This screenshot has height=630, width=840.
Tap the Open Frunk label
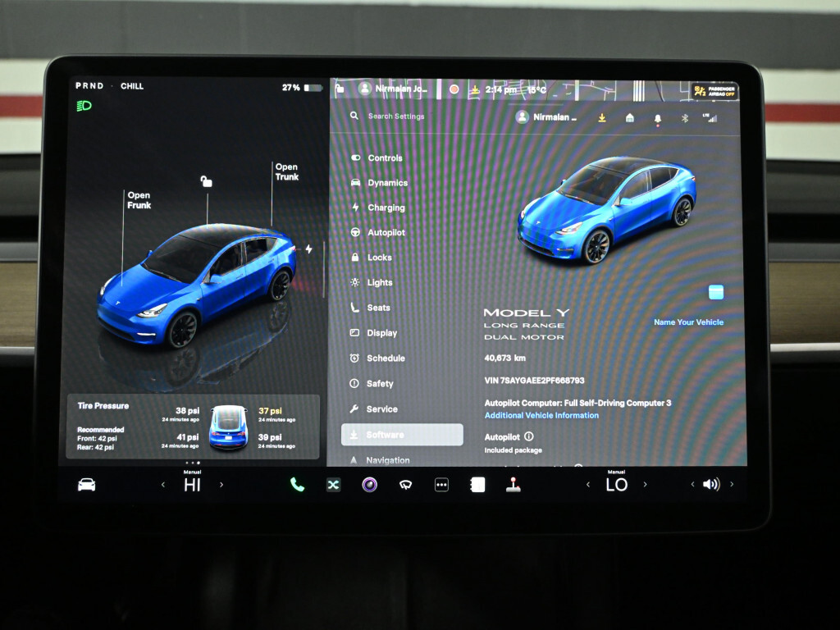coord(139,200)
